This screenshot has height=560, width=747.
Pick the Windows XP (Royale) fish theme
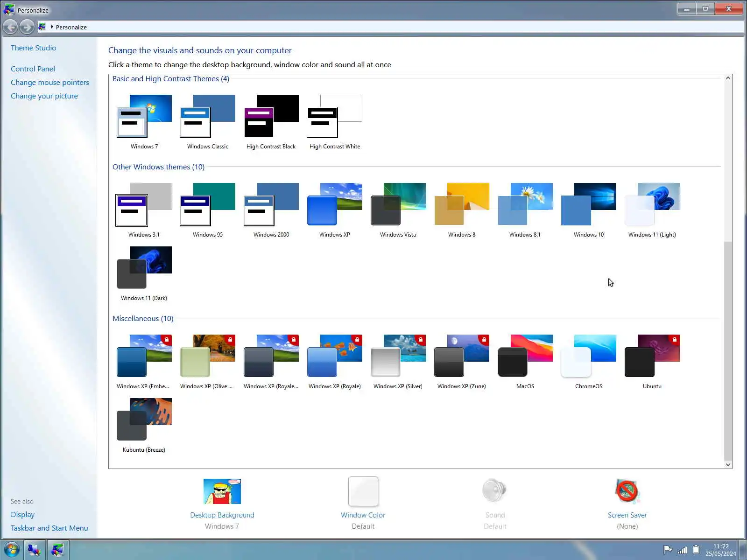point(335,362)
